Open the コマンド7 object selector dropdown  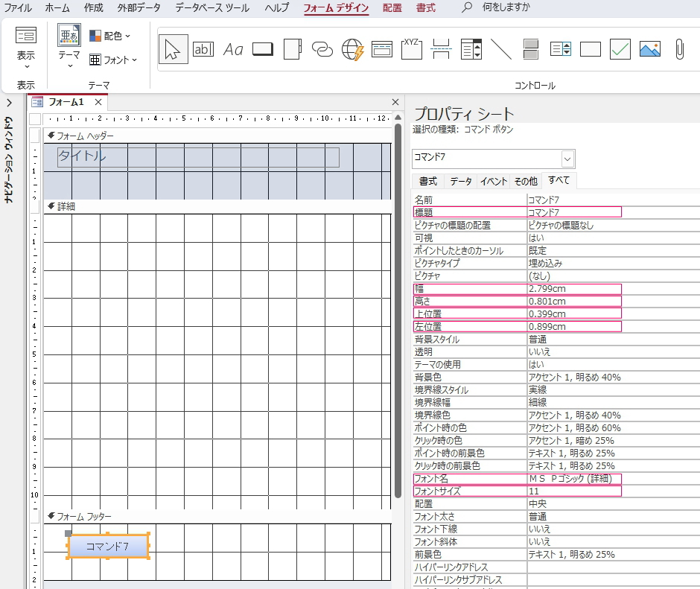[x=567, y=158]
